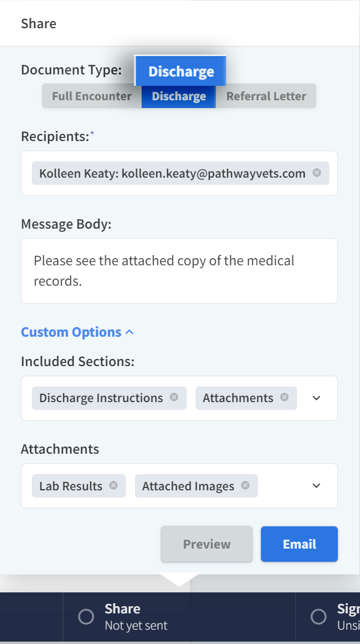Screen dimensions: 360x644
Task: Expand Included Sections dropdown arrow
Action: coord(317,398)
